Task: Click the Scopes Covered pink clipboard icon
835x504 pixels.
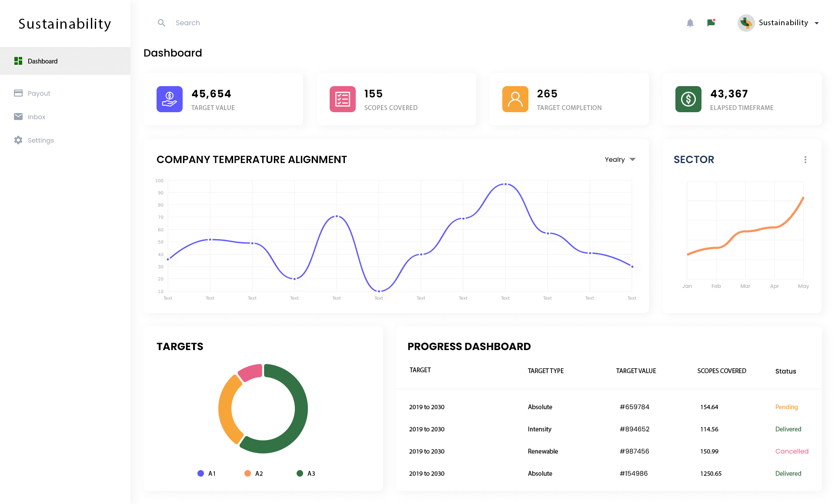Action: coord(342,99)
